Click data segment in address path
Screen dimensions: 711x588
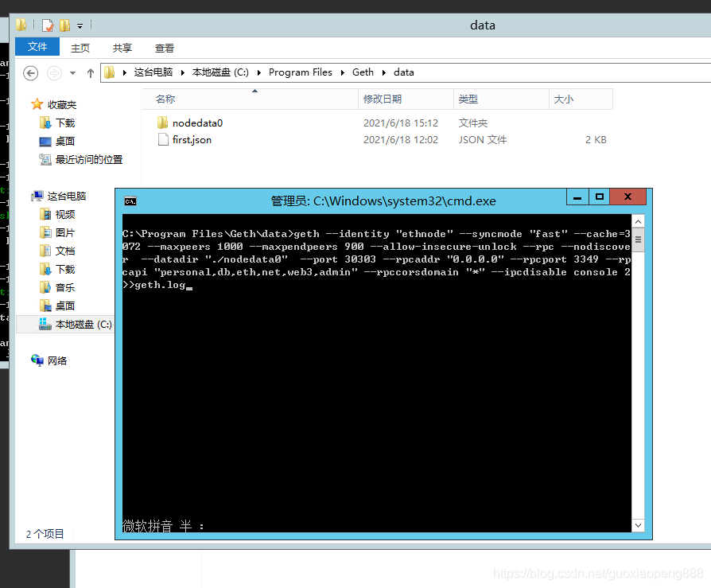tap(403, 72)
